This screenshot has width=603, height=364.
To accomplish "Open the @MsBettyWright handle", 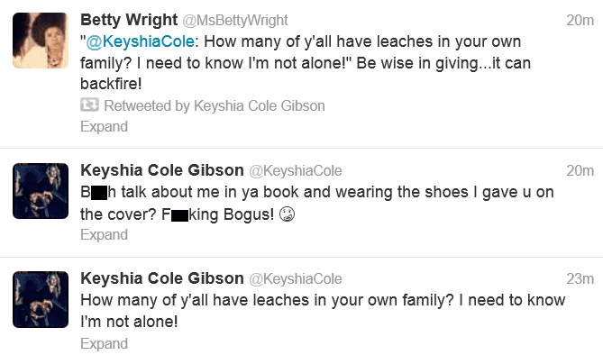I will point(235,21).
